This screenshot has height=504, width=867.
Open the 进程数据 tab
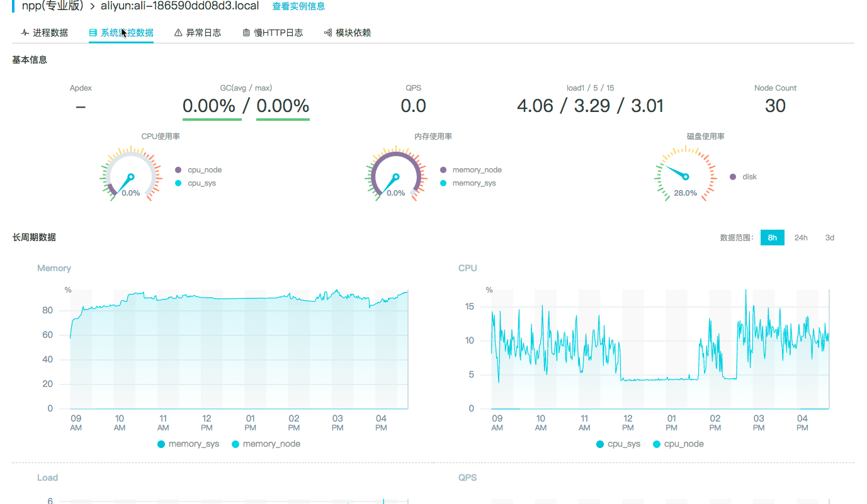(50, 33)
